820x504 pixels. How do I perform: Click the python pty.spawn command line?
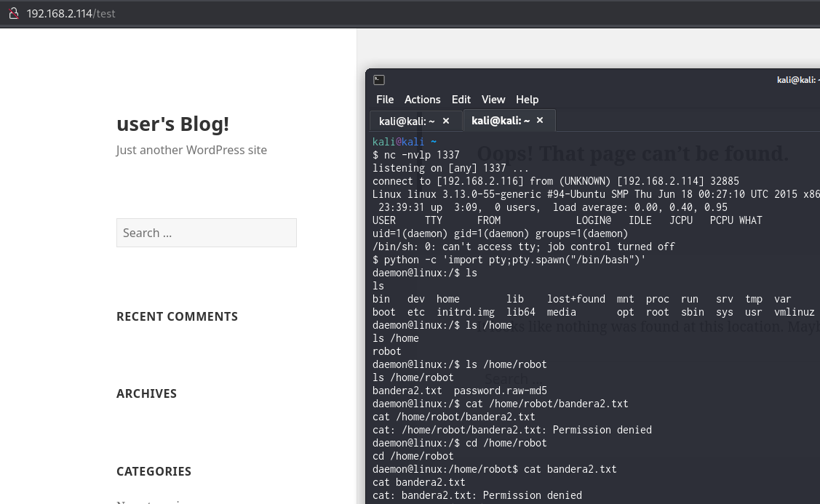coord(509,260)
